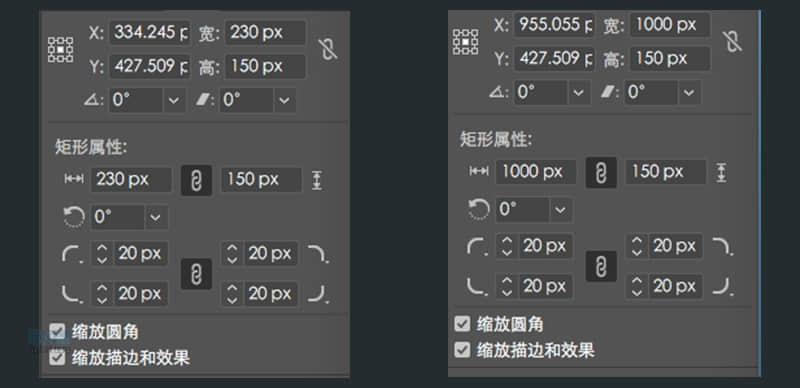The image size is (800, 388).
Task: Open the rotation angle dropdown in right panel
Action: point(578,92)
